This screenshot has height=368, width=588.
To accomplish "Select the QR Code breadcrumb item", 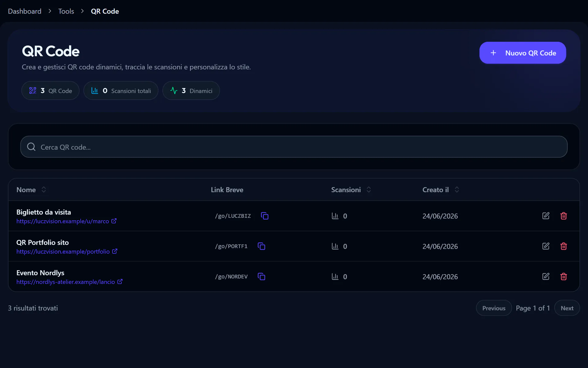I will 105,11.
